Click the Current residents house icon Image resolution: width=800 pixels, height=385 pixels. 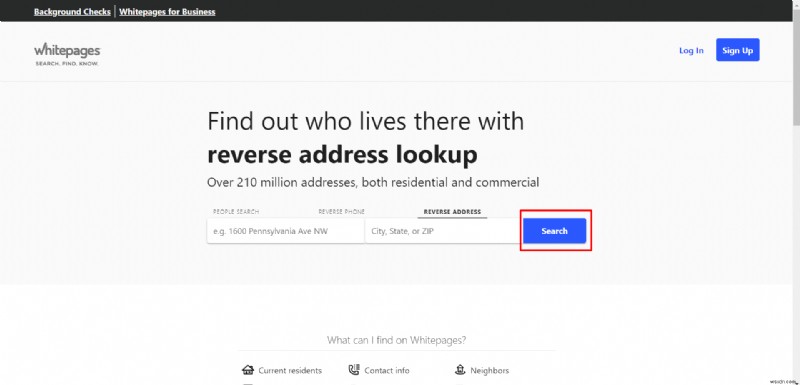(248, 370)
